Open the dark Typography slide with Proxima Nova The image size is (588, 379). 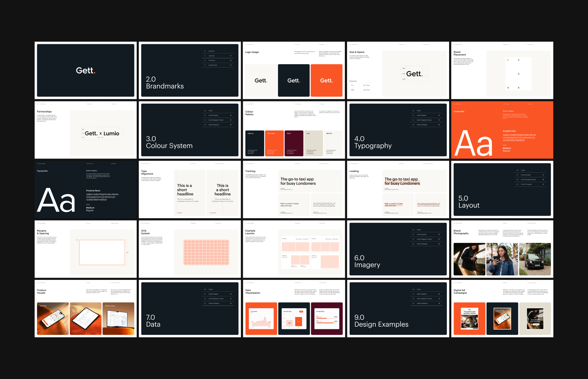[85, 189]
